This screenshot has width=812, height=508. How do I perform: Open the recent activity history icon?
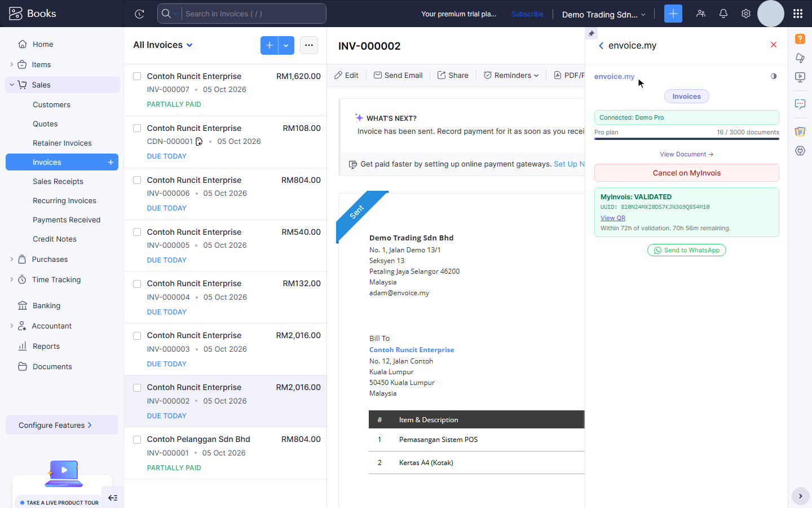(139, 14)
